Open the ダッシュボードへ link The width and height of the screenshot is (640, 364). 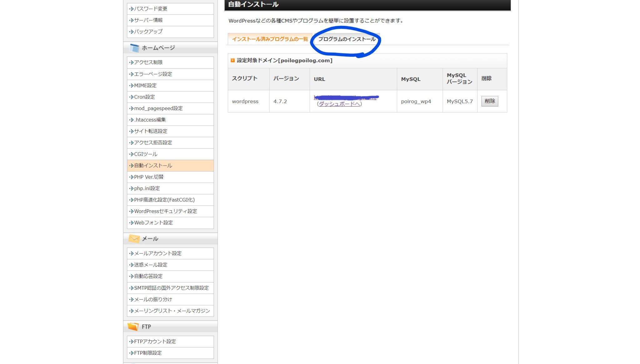(x=339, y=104)
